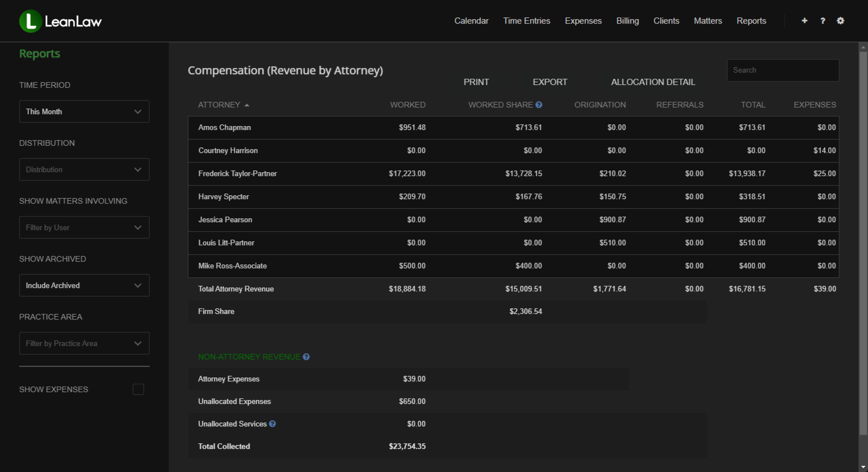The image size is (868, 472).
Task: Click the Unallocated Expenses label
Action: pyautogui.click(x=234, y=401)
